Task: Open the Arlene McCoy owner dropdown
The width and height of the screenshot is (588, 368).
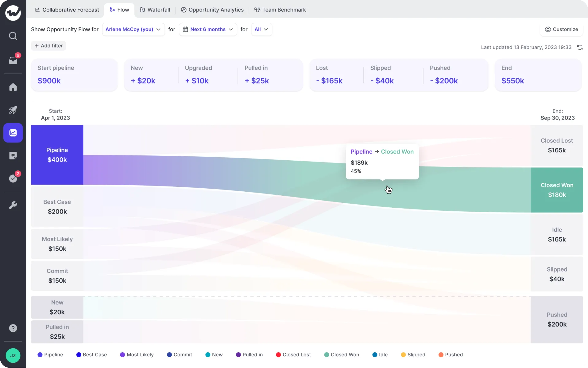Action: point(133,29)
